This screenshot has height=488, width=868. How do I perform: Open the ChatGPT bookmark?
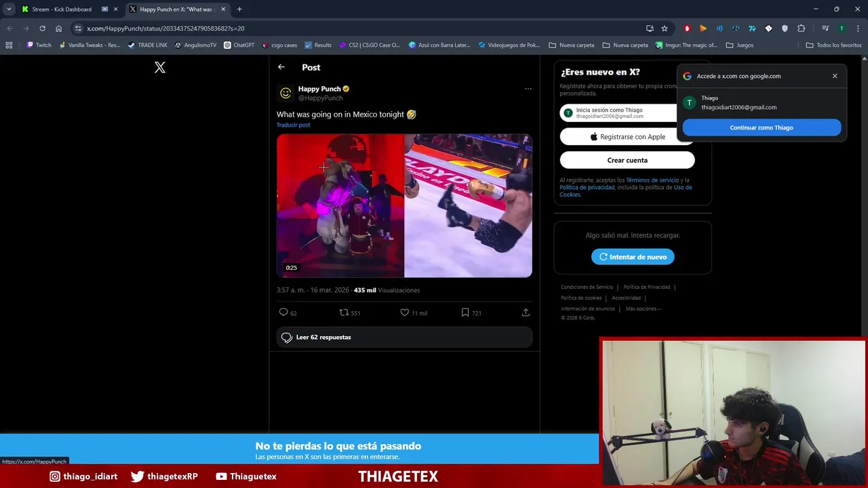tap(239, 45)
